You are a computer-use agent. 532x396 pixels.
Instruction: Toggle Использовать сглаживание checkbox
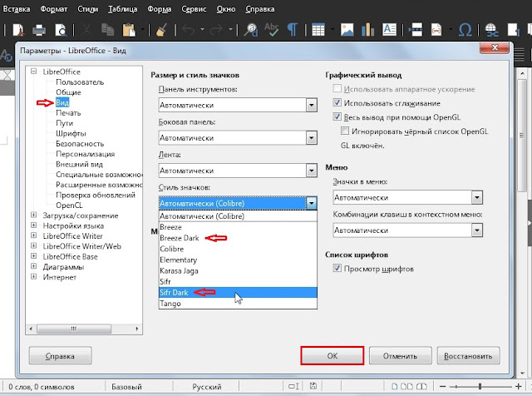tap(337, 102)
